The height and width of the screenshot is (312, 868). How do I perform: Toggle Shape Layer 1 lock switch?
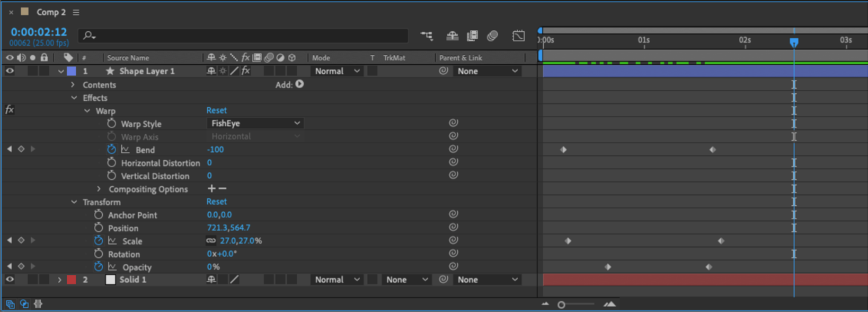click(45, 71)
